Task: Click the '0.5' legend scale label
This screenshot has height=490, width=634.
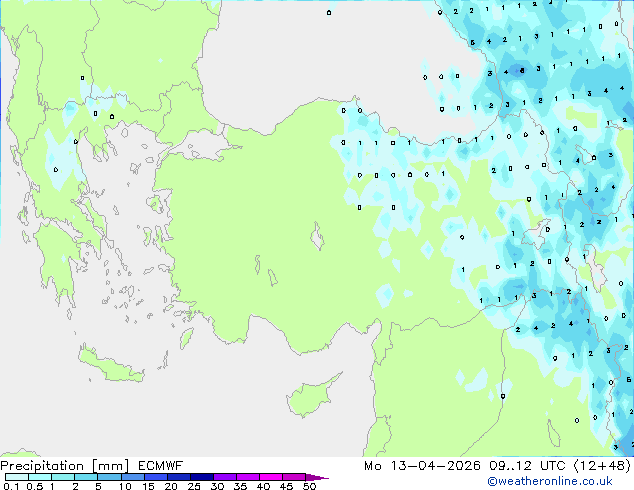Action: tap(35, 486)
